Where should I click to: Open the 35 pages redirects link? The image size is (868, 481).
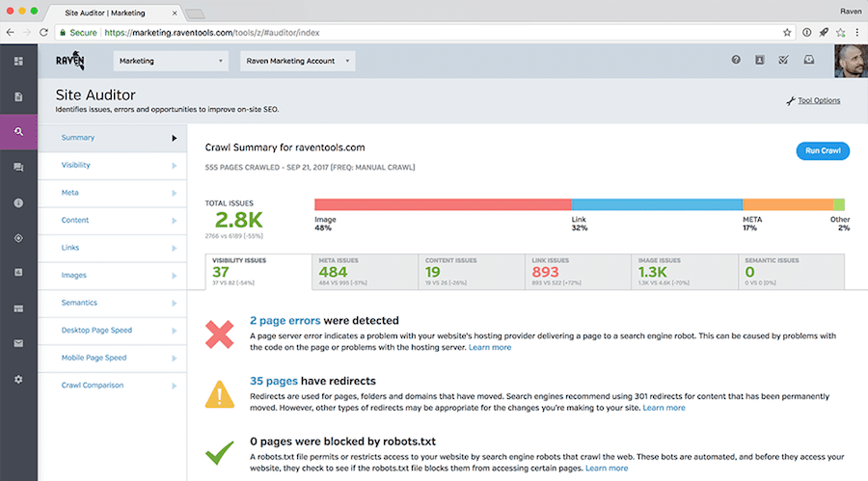[274, 381]
